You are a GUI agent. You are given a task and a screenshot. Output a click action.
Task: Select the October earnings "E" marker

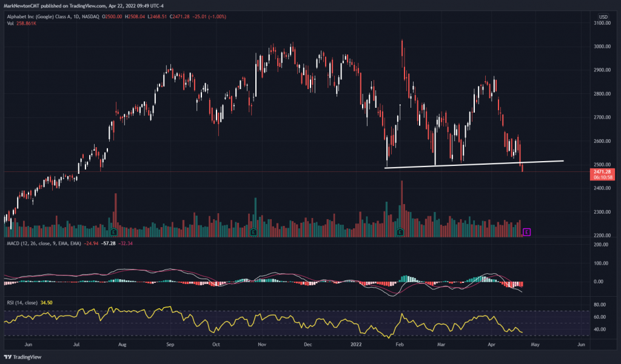pos(253,231)
